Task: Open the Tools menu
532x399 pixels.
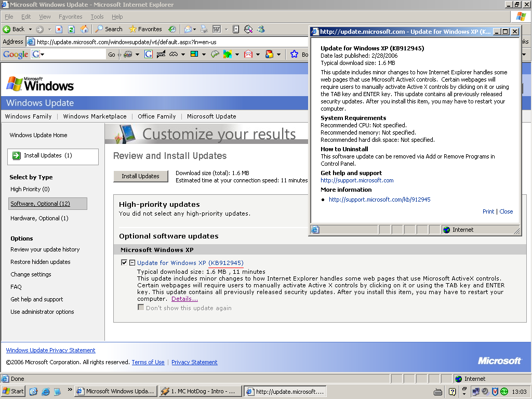Action: (x=97, y=17)
